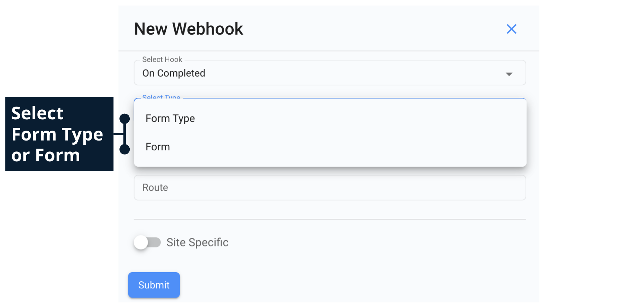Image resolution: width=644 pixels, height=305 pixels.
Task: Click the Route input field
Action: 329,188
